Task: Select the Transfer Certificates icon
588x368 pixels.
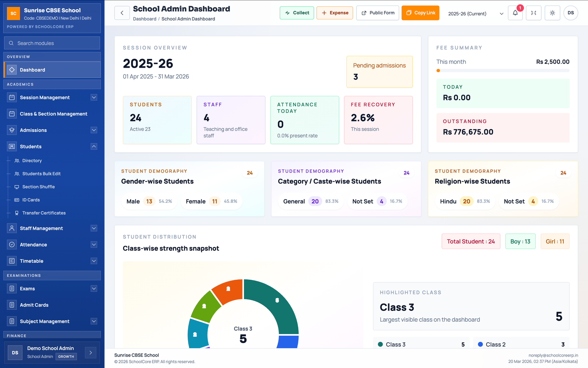Action: [x=17, y=213]
